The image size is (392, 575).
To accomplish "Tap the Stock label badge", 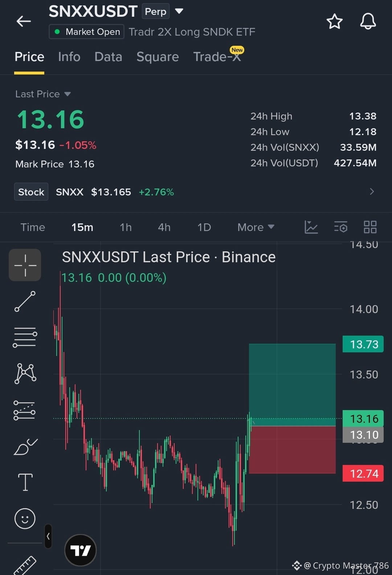I will click(31, 192).
